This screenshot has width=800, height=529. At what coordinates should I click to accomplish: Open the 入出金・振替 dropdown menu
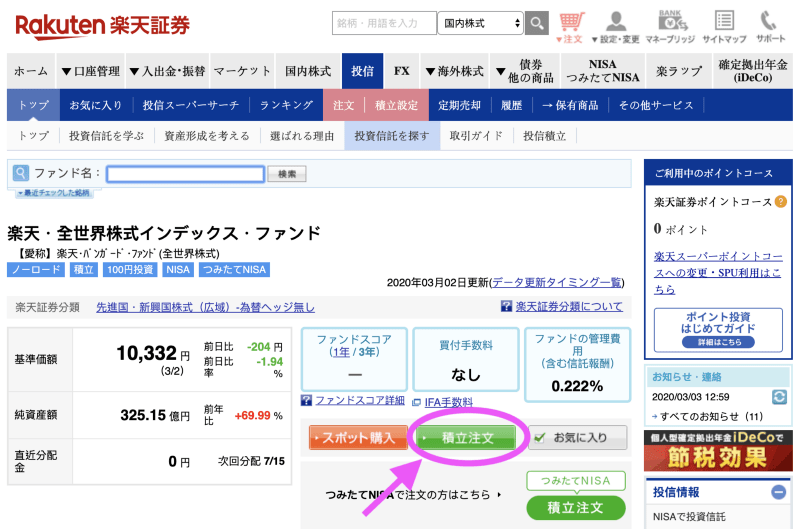click(x=167, y=71)
